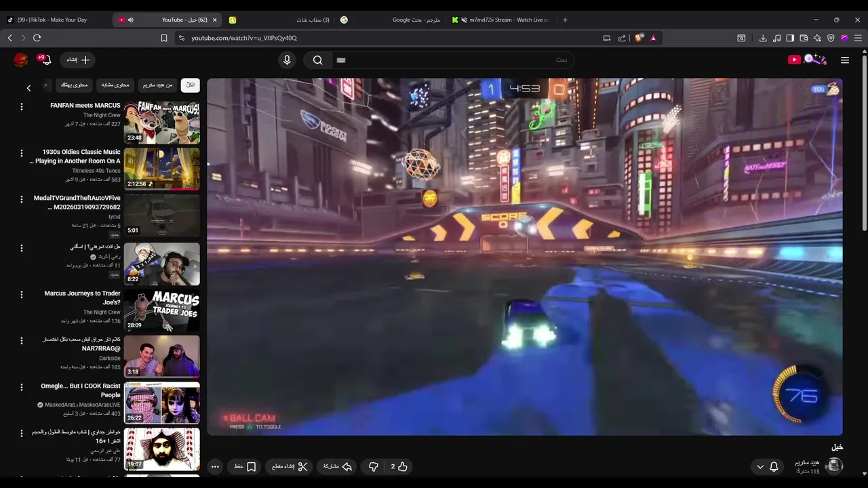The image size is (868, 488).
Task: Toggle browser sidebar panel icon
Action: tap(790, 38)
